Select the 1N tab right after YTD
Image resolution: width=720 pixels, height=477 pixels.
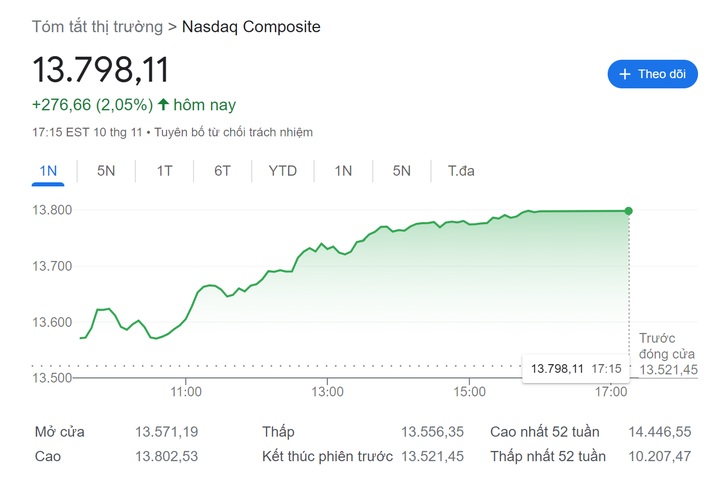(x=343, y=171)
